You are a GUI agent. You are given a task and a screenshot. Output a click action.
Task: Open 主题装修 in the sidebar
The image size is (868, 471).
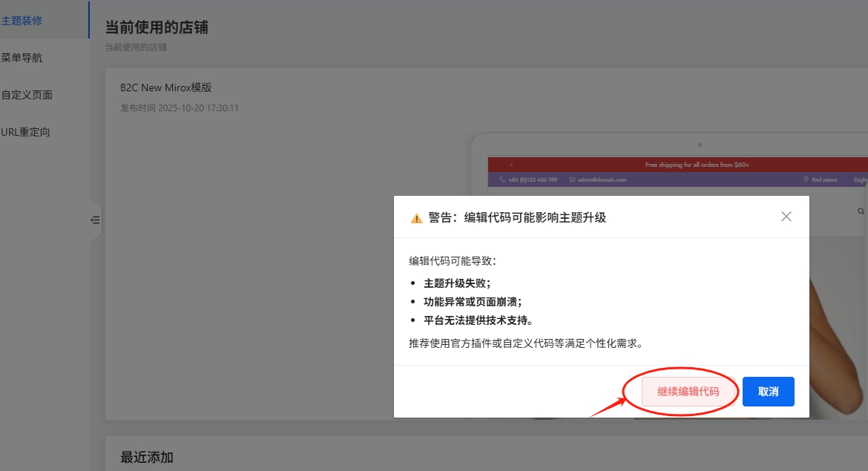click(22, 20)
